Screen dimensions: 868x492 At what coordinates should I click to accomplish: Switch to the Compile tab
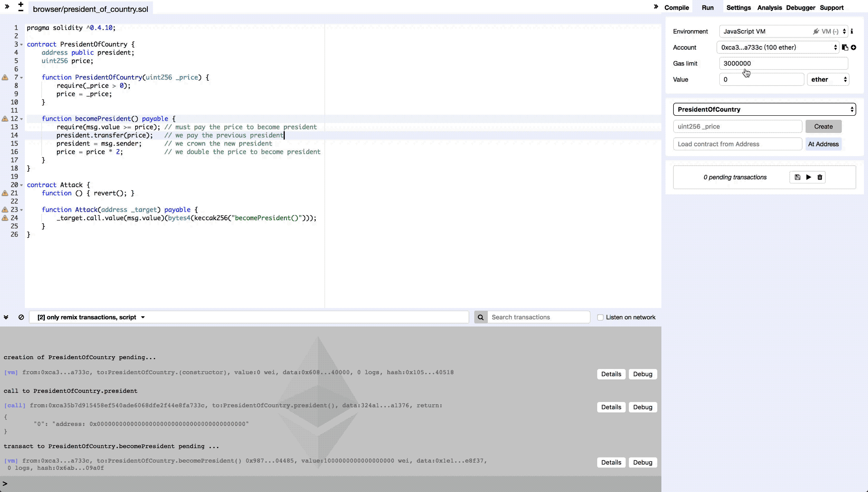click(676, 8)
